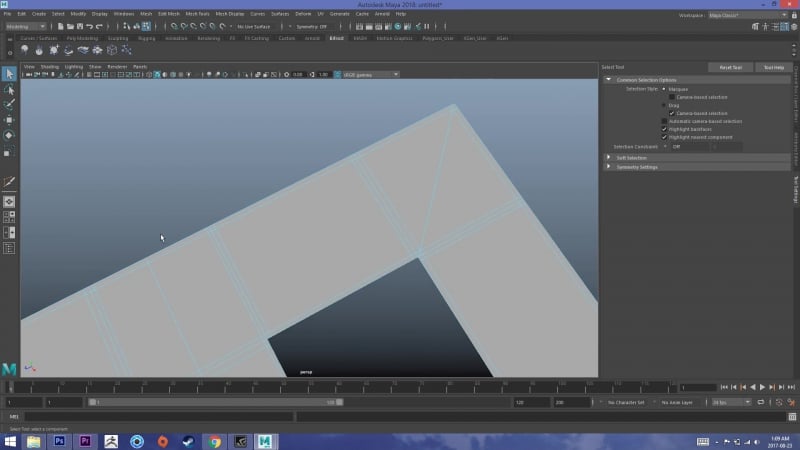Activate the Move tool
The width and height of the screenshot is (800, 450).
click(x=9, y=120)
